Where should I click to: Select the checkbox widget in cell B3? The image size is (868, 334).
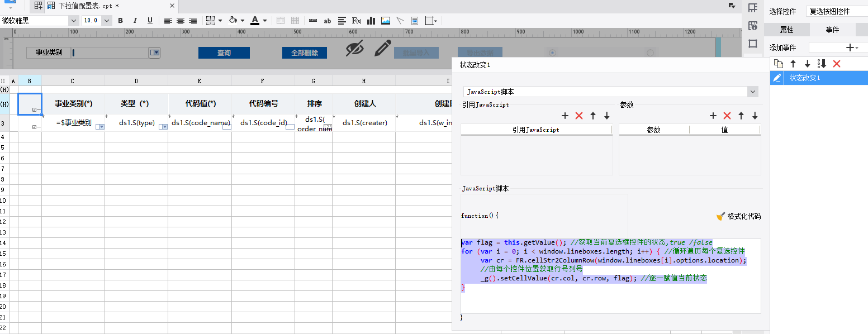point(35,127)
